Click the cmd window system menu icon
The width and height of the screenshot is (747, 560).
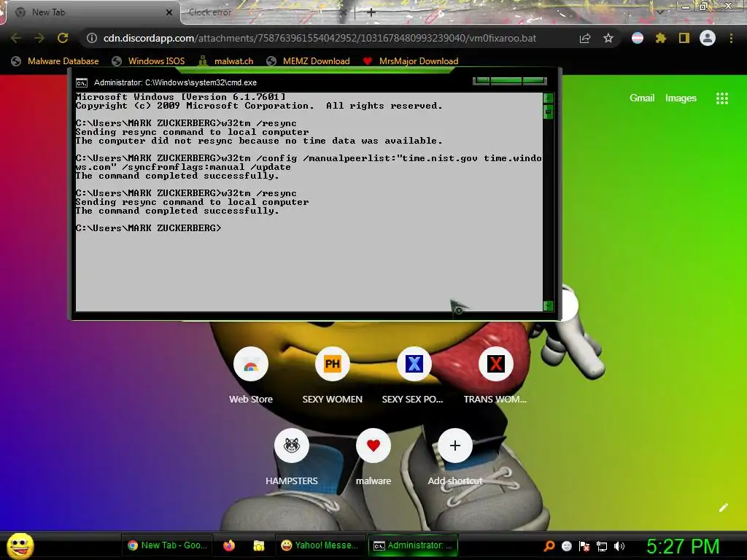(82, 83)
